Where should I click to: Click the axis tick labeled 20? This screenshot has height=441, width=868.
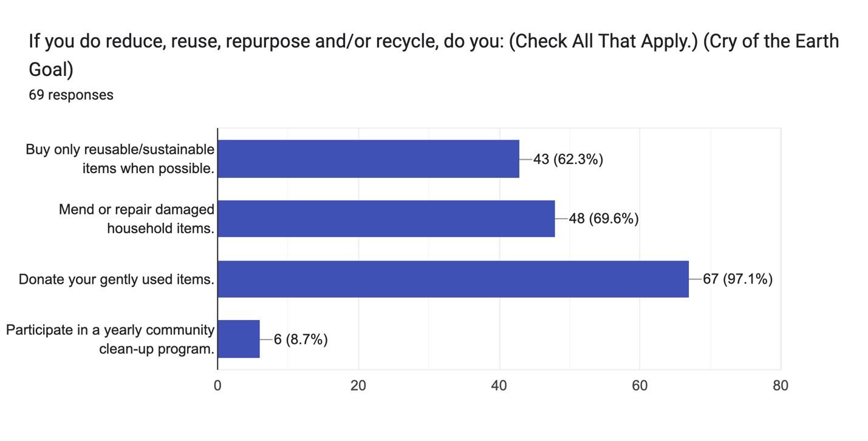coord(358,385)
